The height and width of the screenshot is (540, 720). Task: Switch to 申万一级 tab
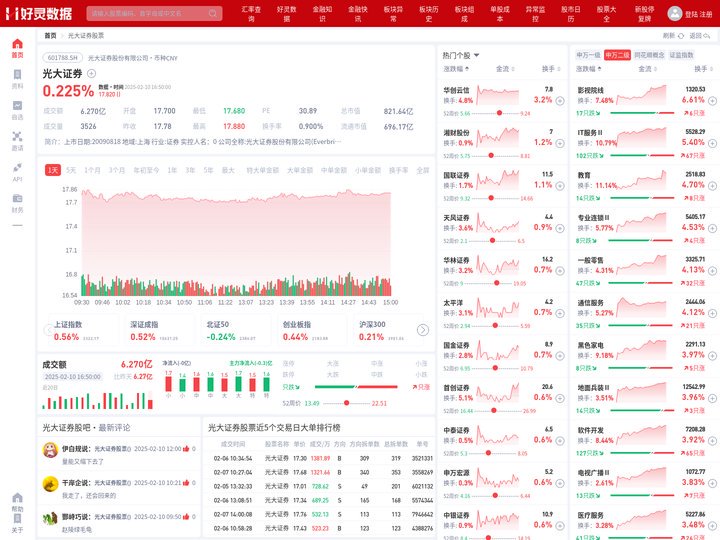[588, 55]
